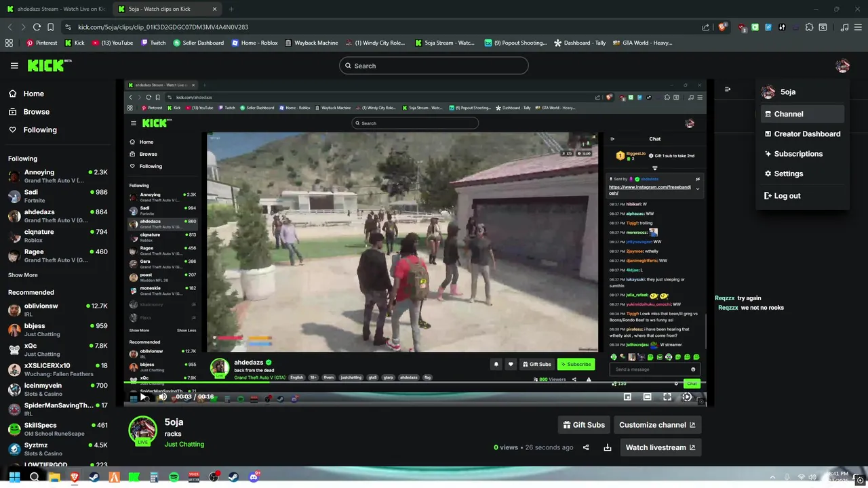Choose Log out in the profile menu
Viewport: 868px width, 488px height.
pyautogui.click(x=802, y=196)
